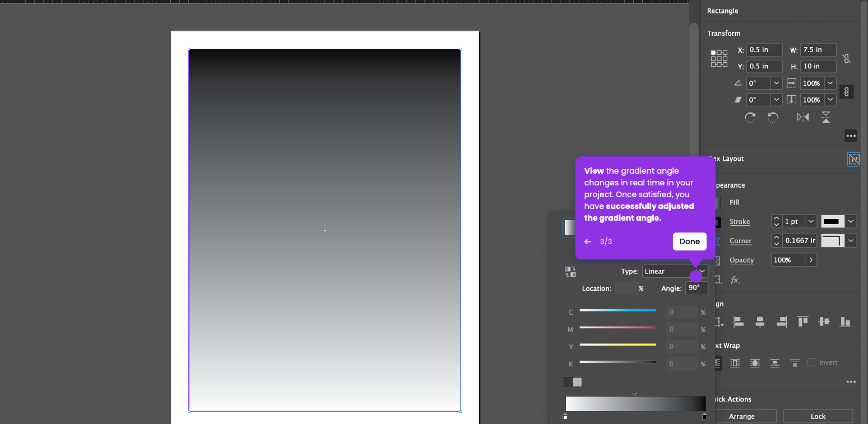The height and width of the screenshot is (424, 868).
Task: Click the reference point locator grid
Action: click(719, 58)
